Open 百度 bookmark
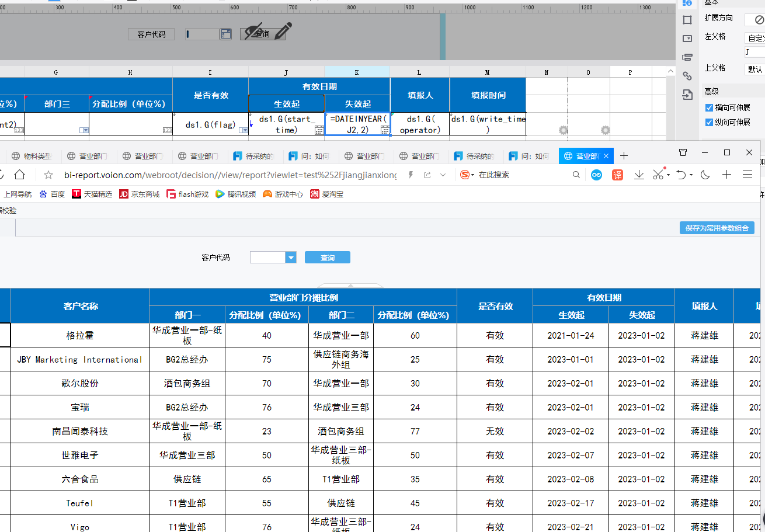 [x=52, y=194]
